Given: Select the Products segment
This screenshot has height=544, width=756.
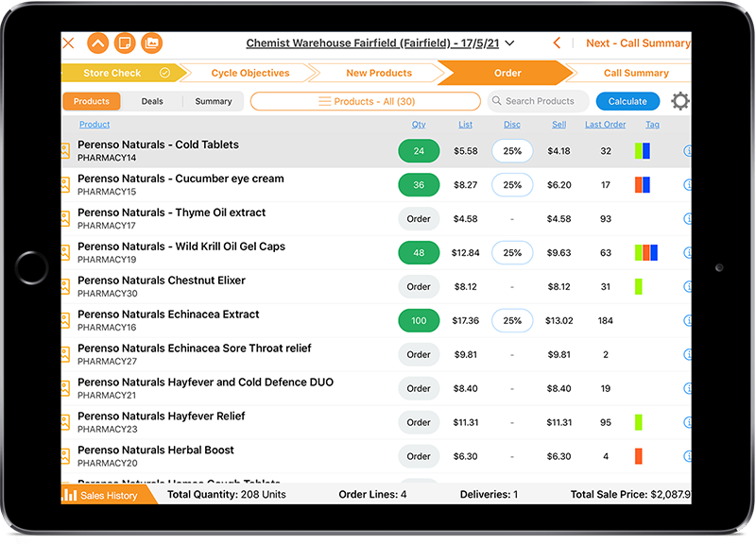Looking at the screenshot, I should point(92,102).
